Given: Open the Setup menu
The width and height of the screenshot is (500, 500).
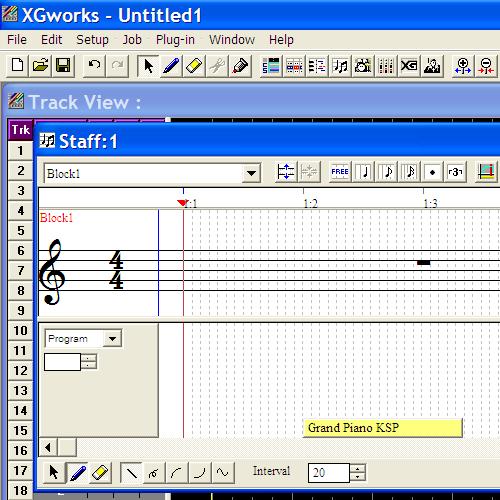Looking at the screenshot, I should coord(92,40).
